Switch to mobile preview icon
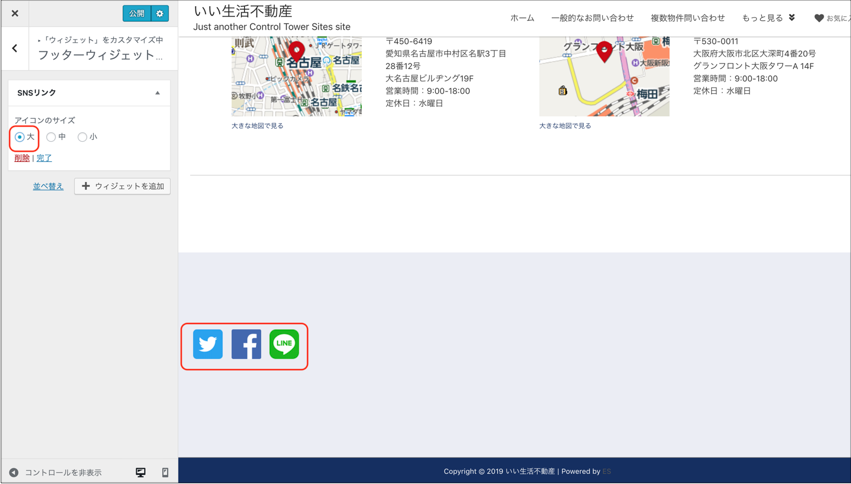Image resolution: width=851 pixels, height=484 pixels. pos(166,473)
